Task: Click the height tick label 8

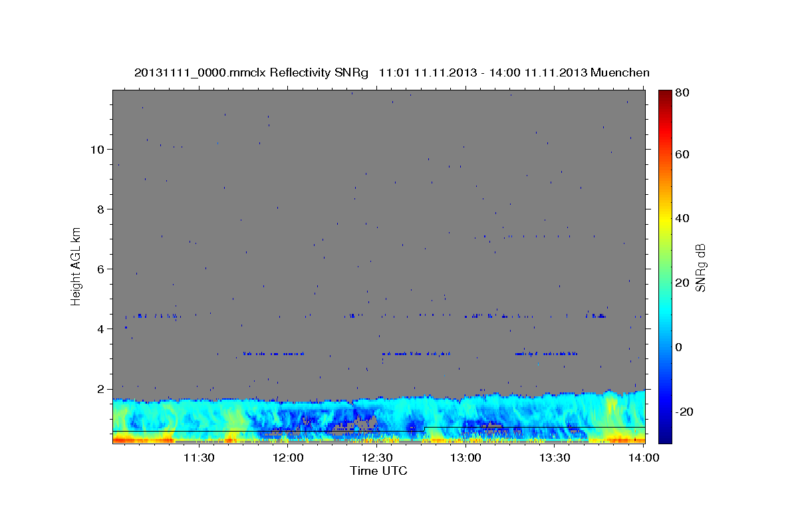Action: point(100,209)
